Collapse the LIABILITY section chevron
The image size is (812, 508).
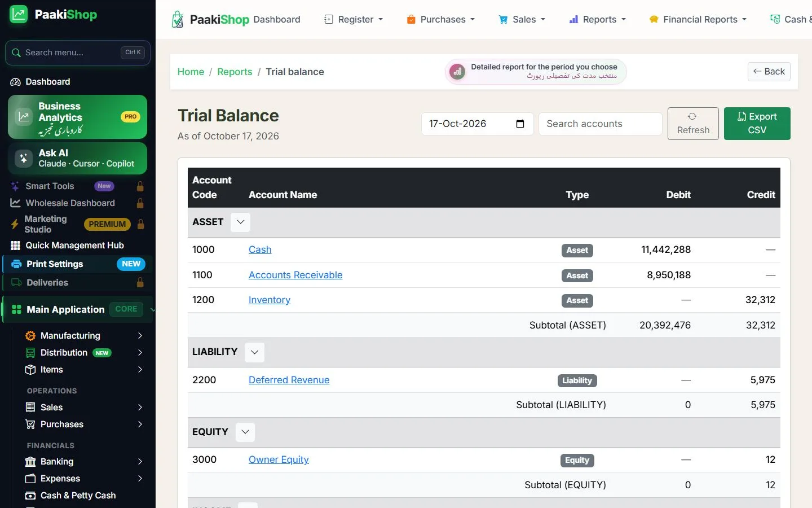[254, 352]
